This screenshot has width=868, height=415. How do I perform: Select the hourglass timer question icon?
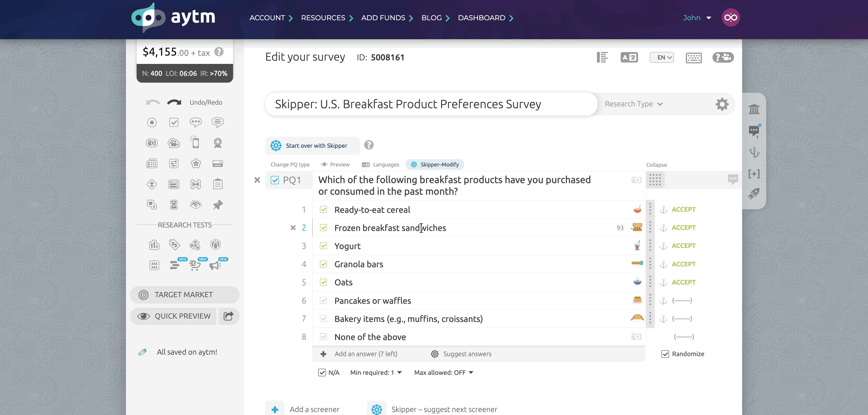(x=174, y=205)
